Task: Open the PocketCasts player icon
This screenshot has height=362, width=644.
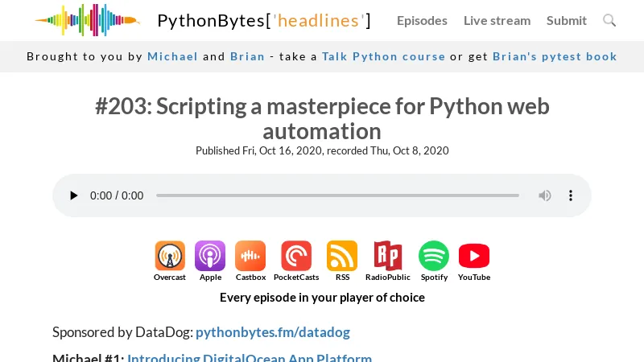Action: coord(296,257)
